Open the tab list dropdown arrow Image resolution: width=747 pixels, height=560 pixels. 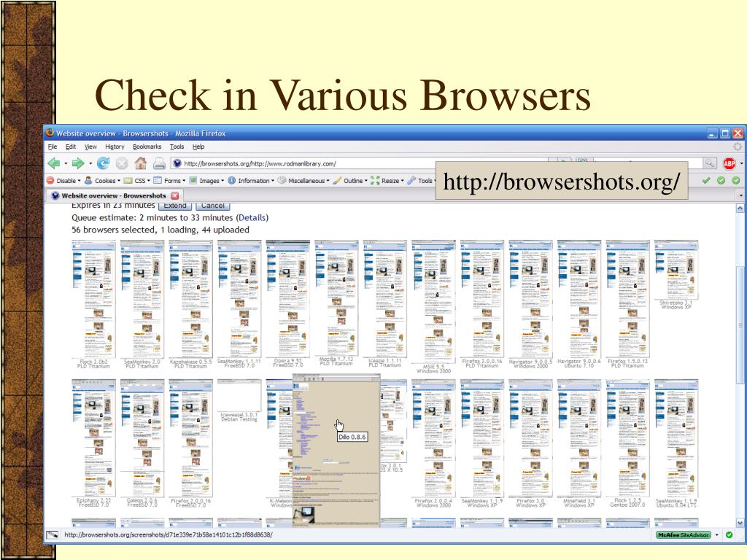pos(741,195)
